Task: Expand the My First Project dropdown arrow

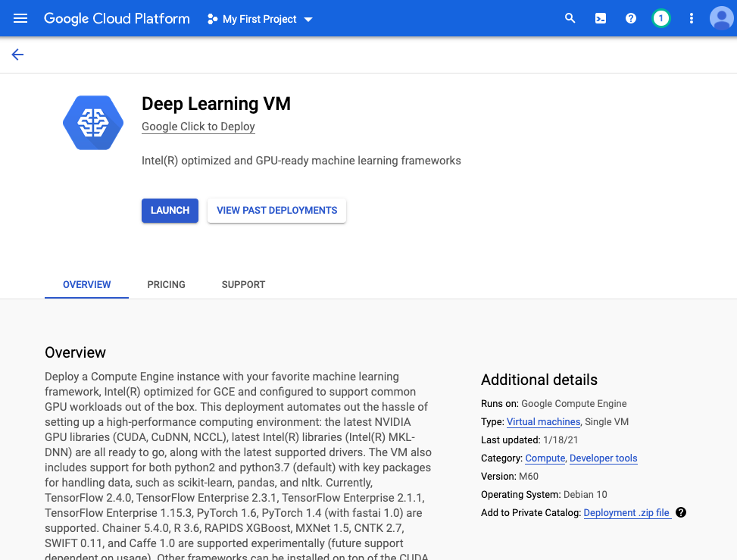Action: click(x=308, y=19)
